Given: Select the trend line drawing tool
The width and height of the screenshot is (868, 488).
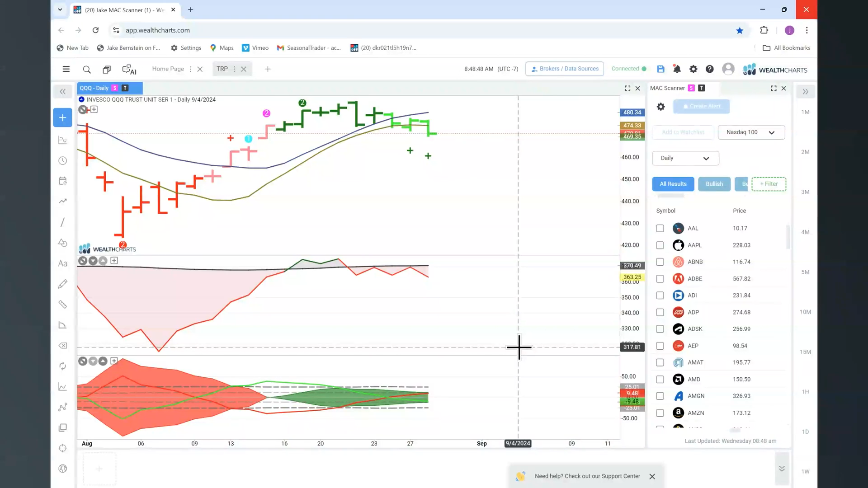Looking at the screenshot, I should 62,222.
